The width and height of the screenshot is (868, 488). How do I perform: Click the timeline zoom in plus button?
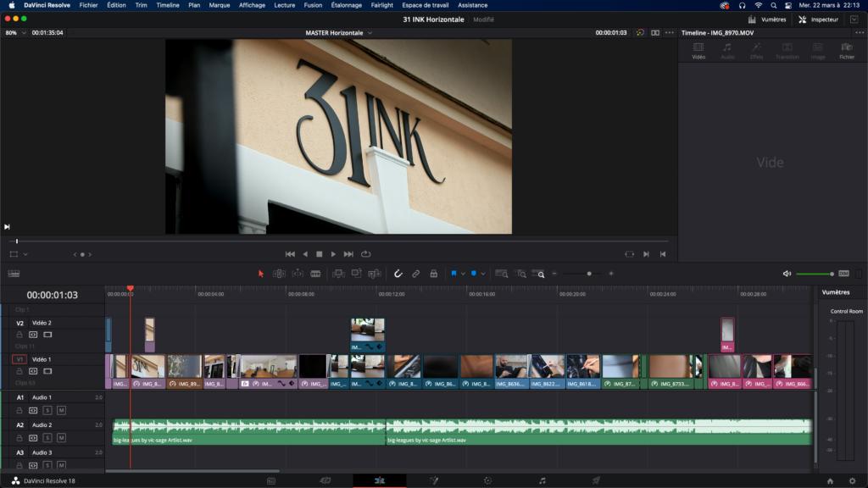pyautogui.click(x=611, y=274)
